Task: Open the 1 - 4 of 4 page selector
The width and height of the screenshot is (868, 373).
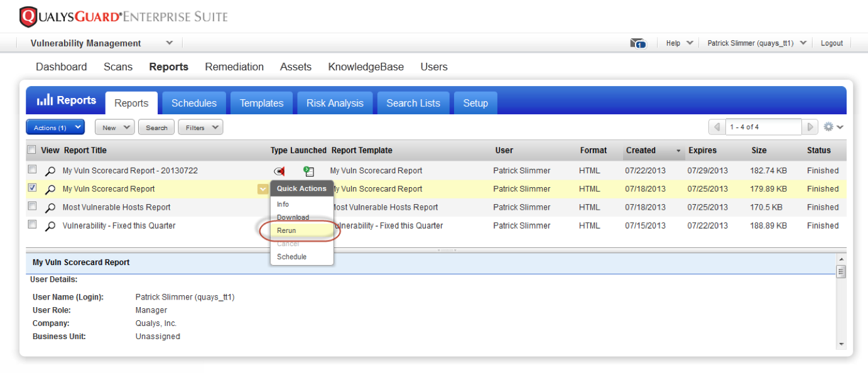Action: (763, 127)
